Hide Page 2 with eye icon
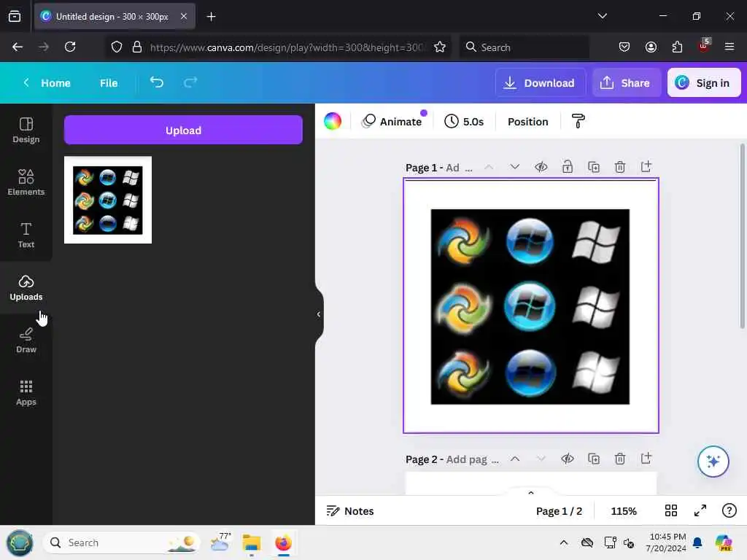The height and width of the screenshot is (560, 747). point(567,459)
